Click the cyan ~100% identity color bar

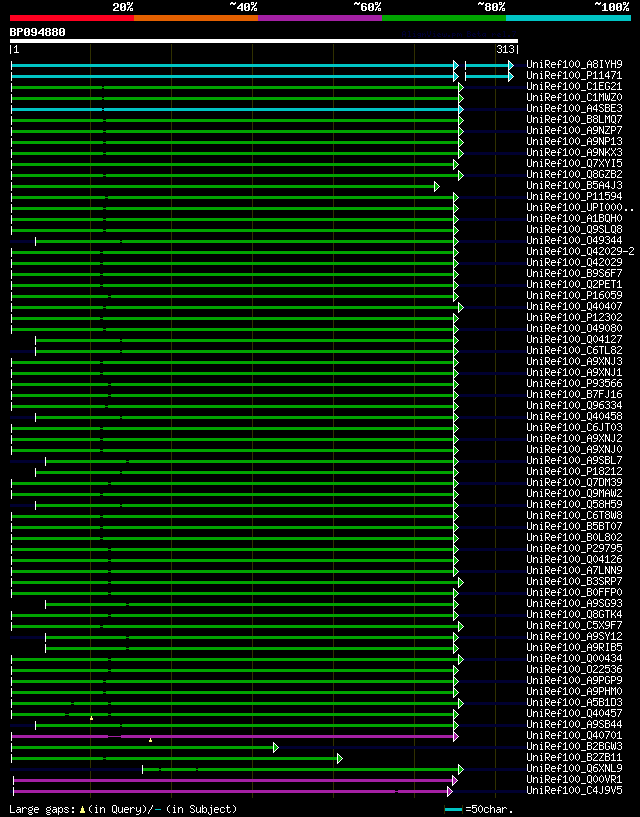pos(569,18)
